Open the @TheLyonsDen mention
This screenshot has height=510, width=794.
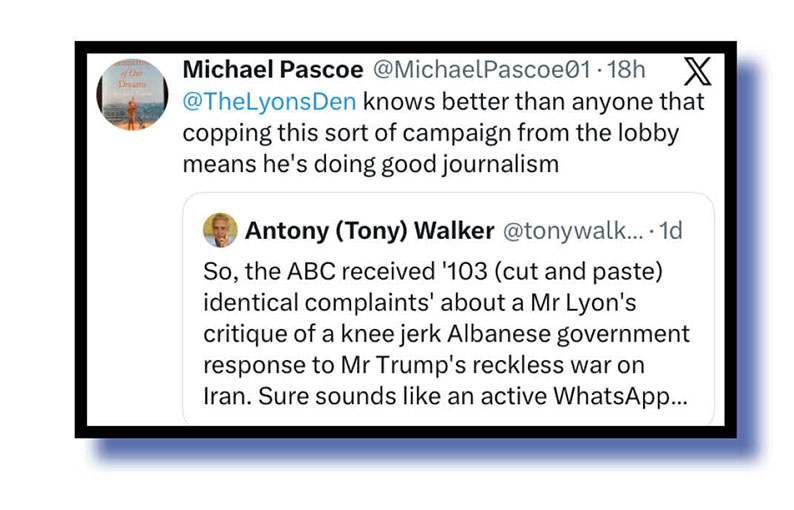[268, 101]
